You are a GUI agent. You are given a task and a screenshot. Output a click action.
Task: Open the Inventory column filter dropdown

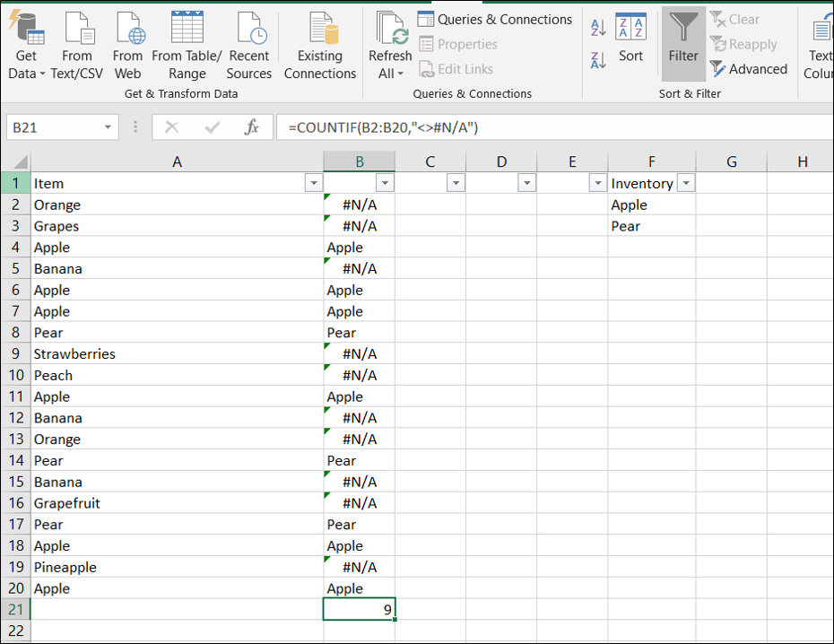click(686, 182)
